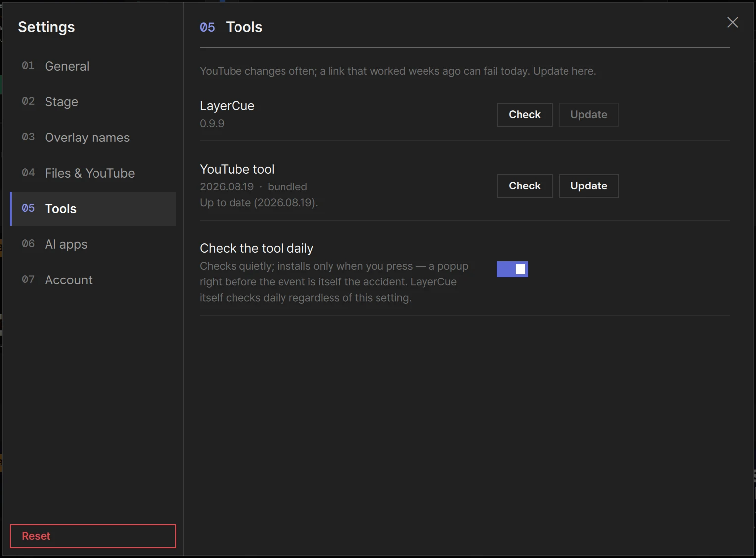Screen dimensions: 756x558
Task: Go to Overlay names settings
Action: [93, 138]
